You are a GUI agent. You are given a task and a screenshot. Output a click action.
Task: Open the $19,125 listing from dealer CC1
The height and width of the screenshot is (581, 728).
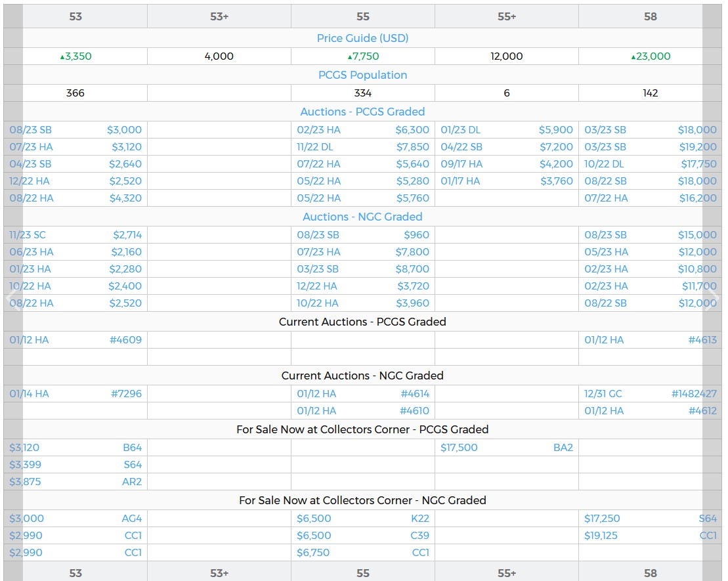point(651,536)
